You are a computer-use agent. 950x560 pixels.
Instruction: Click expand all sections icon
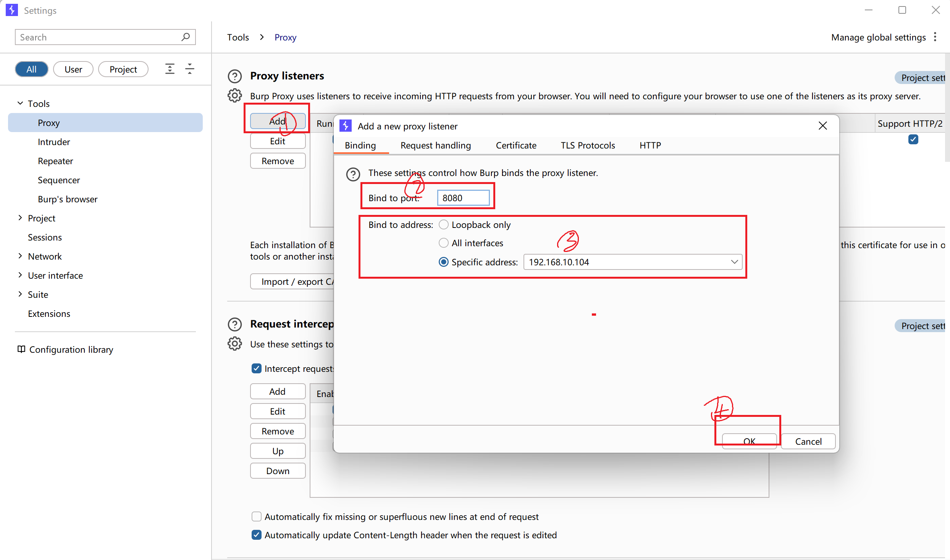(x=170, y=69)
